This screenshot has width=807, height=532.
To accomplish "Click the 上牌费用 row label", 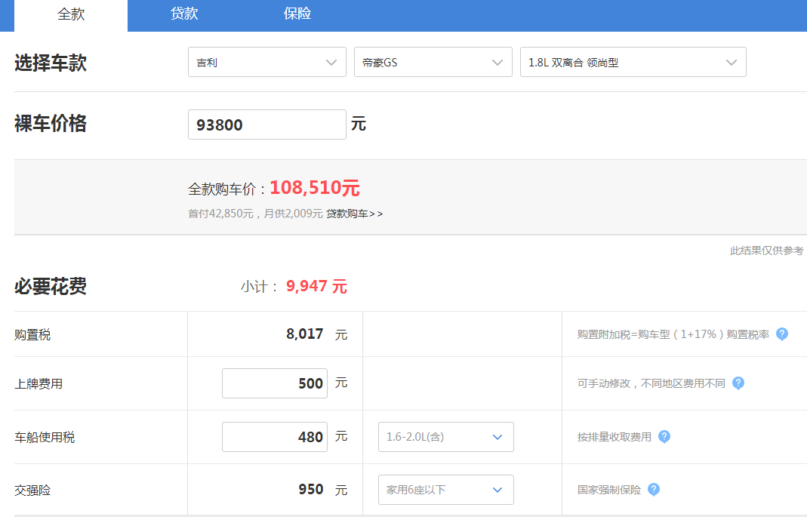I will (x=39, y=384).
